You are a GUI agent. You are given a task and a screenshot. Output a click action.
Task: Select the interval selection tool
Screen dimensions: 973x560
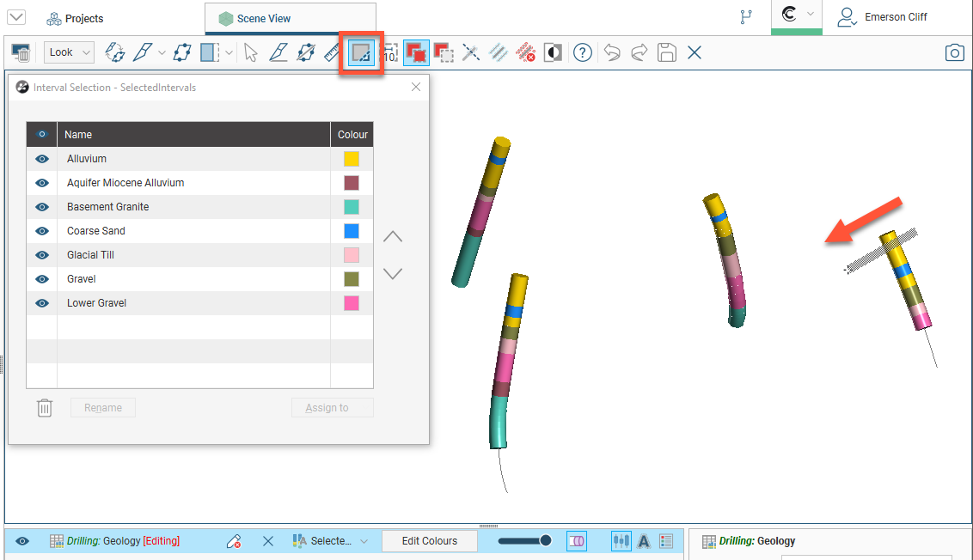[x=361, y=53]
